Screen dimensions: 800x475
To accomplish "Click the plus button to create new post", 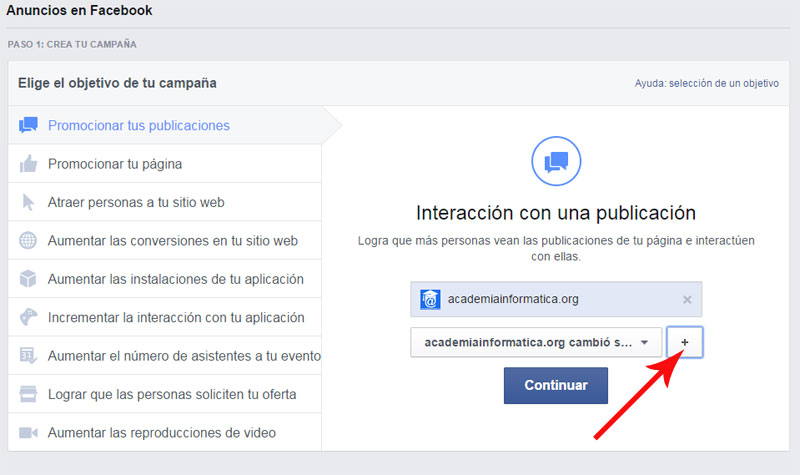I will coord(685,342).
